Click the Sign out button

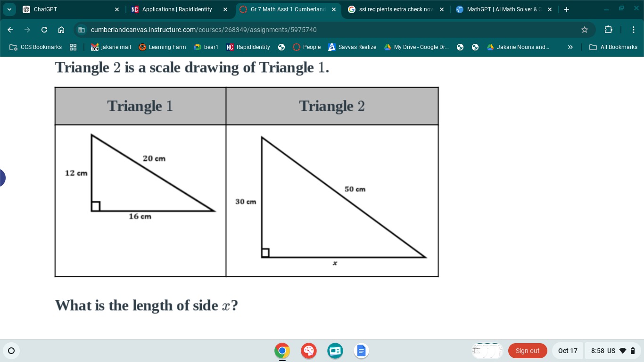[x=528, y=351]
